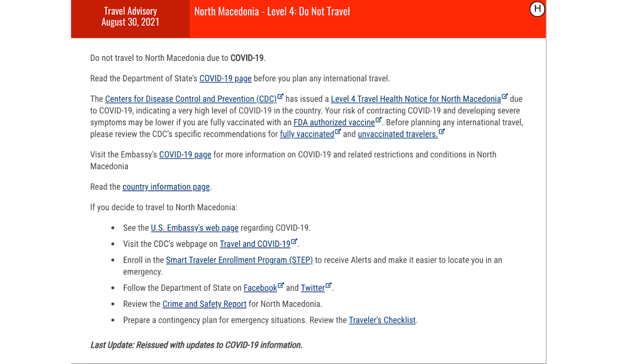Click 'If you decide to travel to North Macedonia' text
Screen dimensions: 619x364
click(164, 207)
